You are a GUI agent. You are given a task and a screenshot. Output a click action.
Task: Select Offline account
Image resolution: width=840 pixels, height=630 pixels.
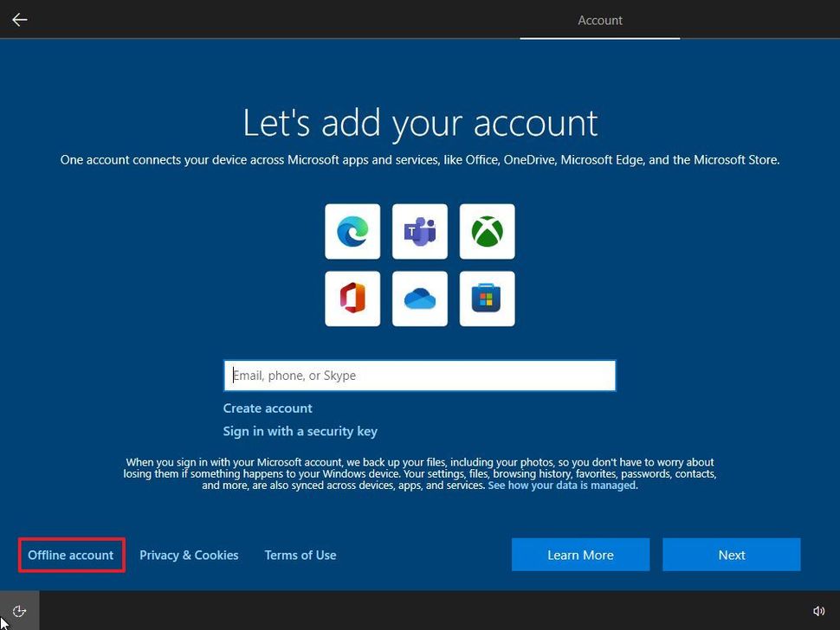[x=70, y=555]
